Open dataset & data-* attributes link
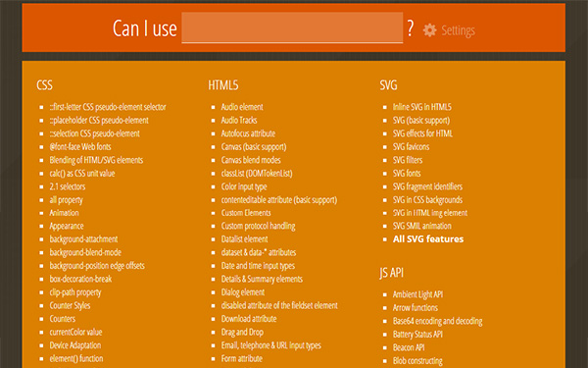Screen dimensions: 588x368 259,252
